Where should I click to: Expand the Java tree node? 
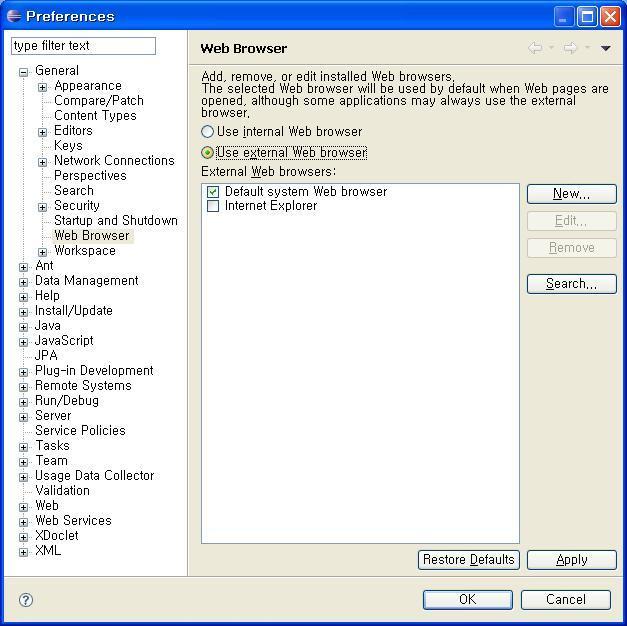point(24,327)
